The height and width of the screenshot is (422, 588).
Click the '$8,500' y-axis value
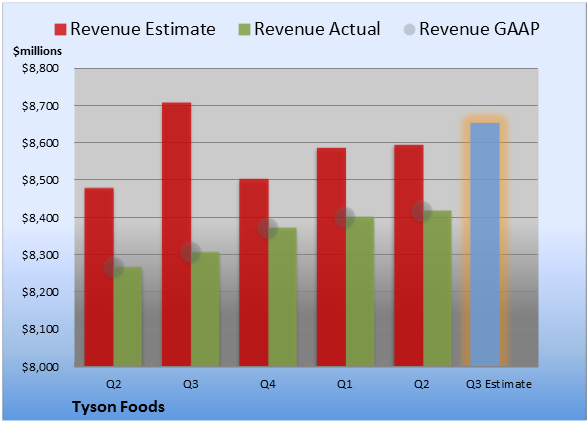[x=40, y=180]
